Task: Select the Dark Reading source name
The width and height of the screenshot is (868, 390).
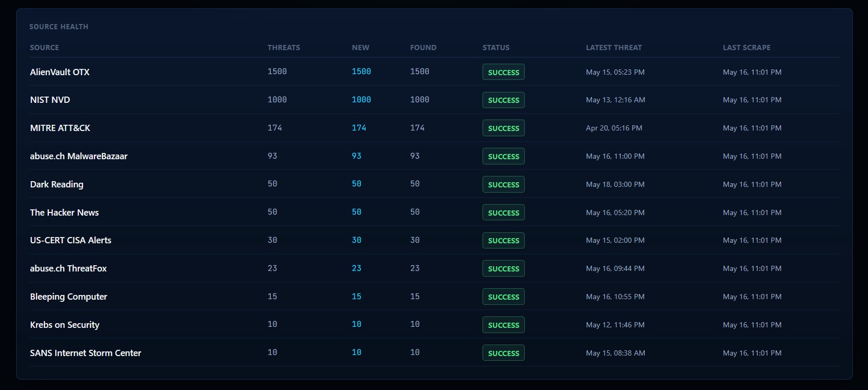Action: pos(56,184)
